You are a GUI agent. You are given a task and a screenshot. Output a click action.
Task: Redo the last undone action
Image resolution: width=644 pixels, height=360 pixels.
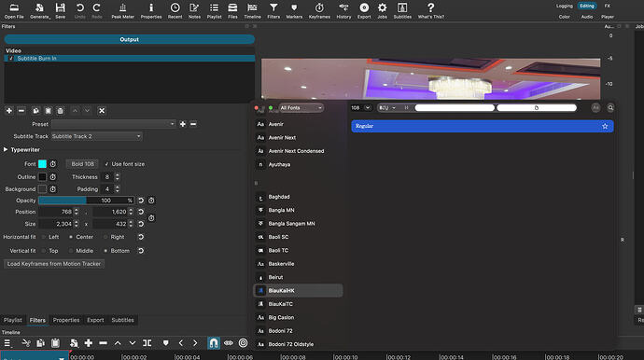click(96, 11)
